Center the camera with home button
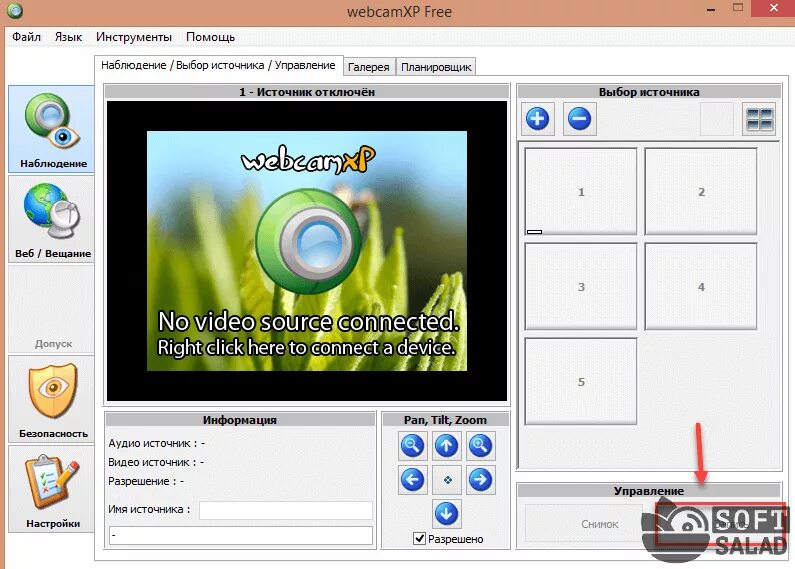Viewport: 795px width, 569px height. coord(446,479)
